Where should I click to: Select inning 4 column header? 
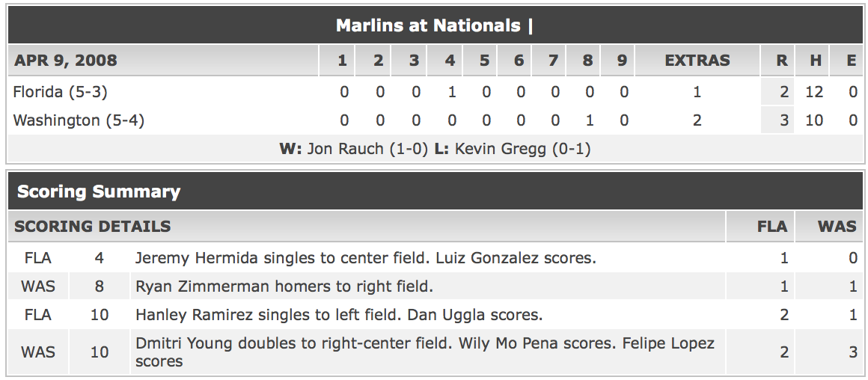click(450, 61)
